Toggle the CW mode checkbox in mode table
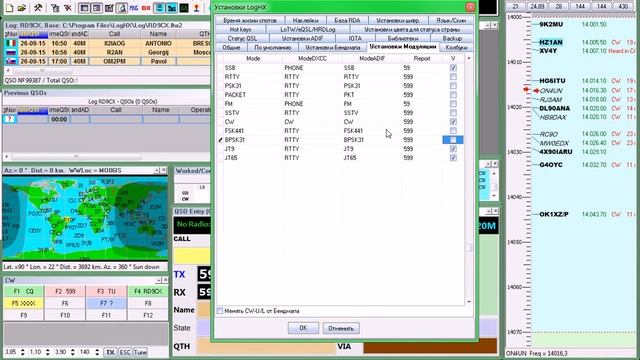The image size is (640, 360). pyautogui.click(x=453, y=122)
